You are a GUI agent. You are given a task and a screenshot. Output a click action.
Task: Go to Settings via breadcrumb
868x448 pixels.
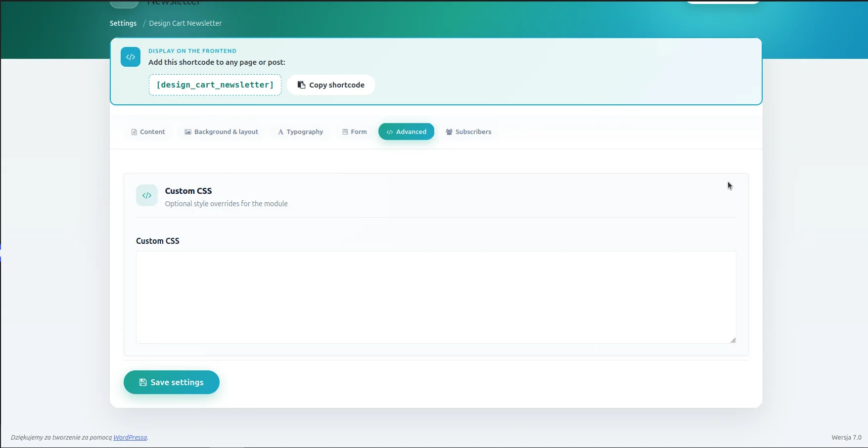pos(123,23)
